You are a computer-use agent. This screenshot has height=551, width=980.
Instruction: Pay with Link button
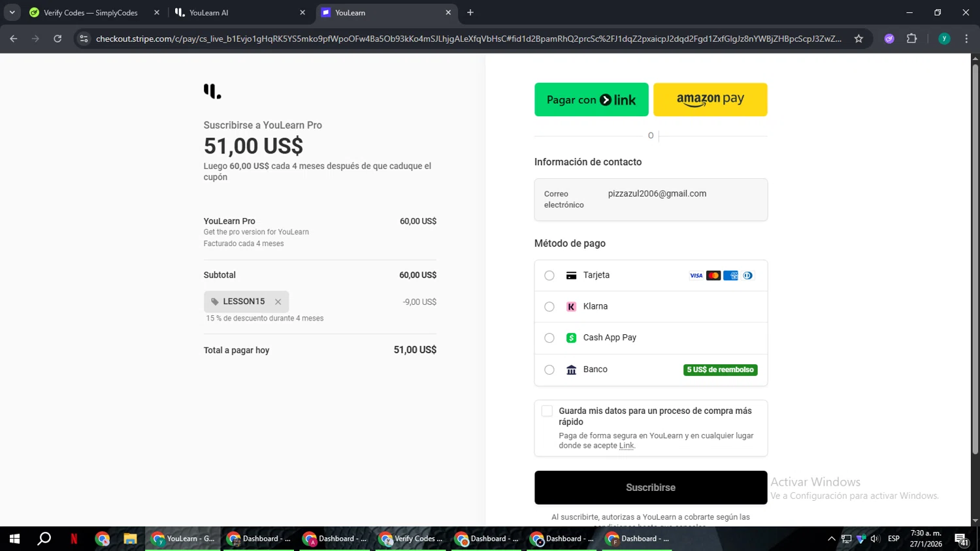tap(591, 99)
